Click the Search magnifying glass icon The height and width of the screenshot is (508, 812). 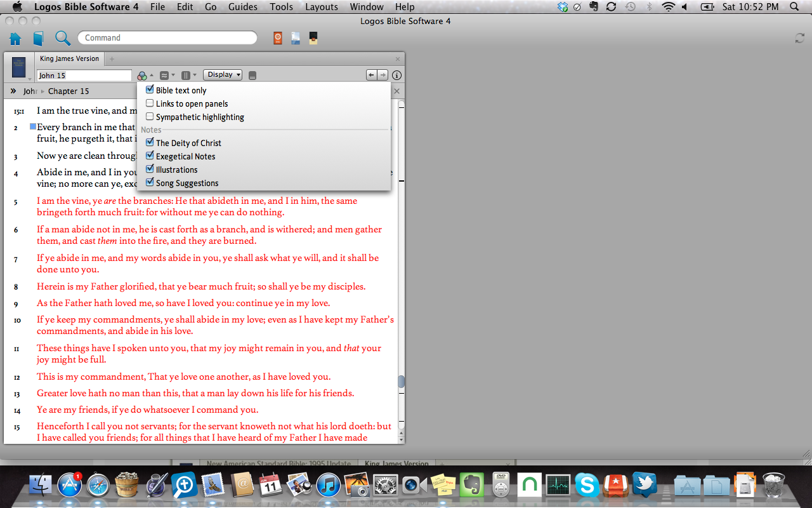[x=62, y=38]
